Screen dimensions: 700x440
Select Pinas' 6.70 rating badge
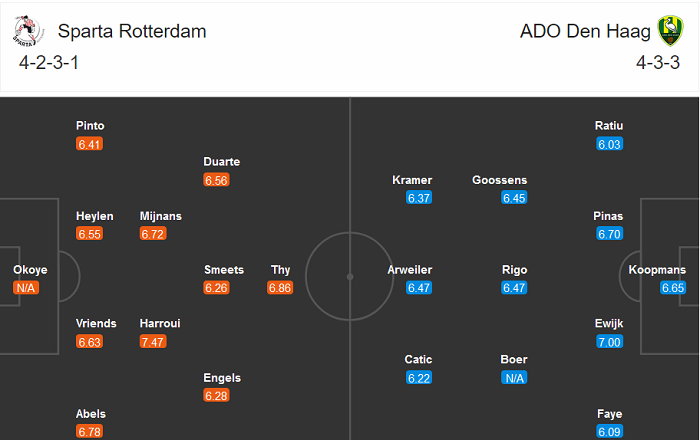pos(609,234)
